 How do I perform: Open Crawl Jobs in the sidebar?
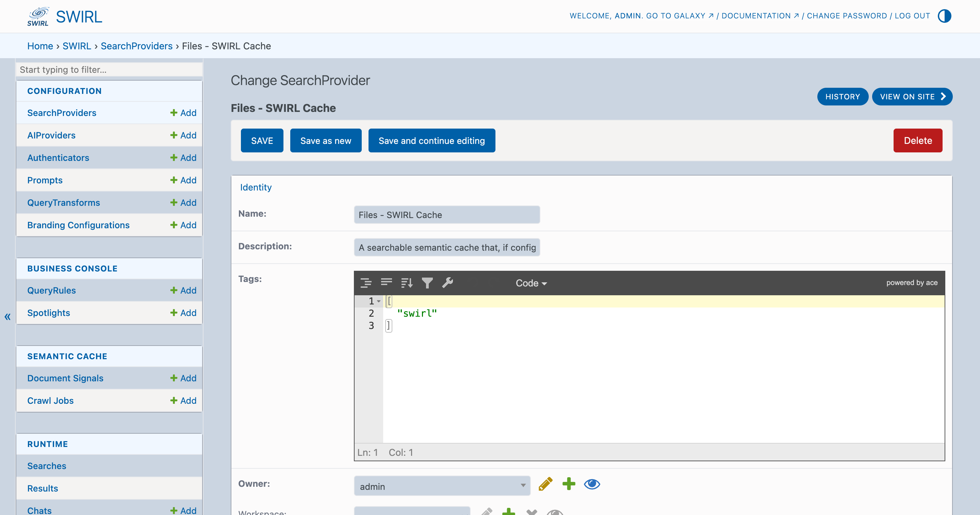(51, 401)
